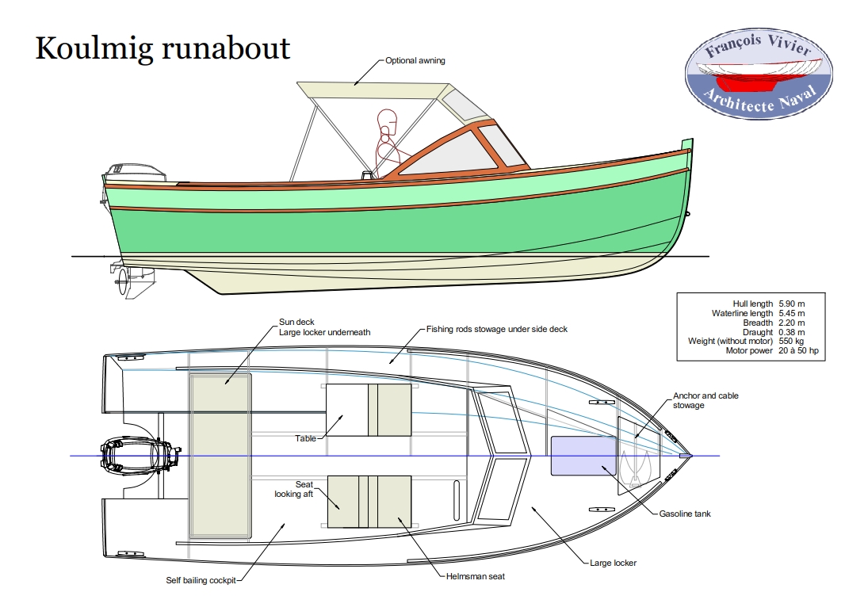This screenshot has height=615, width=868.
Task: Click the Hull length 5.90 m specification
Action: click(769, 304)
